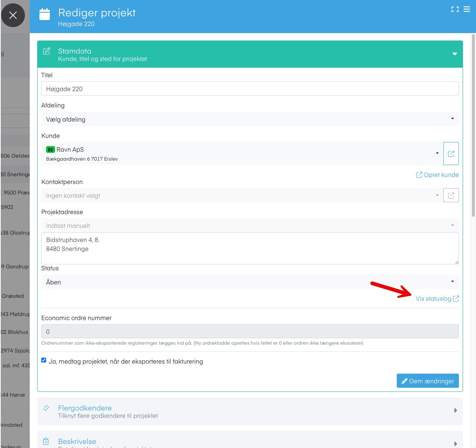Click the calendar icon beside Rediger projekt
Image resolution: width=476 pixels, height=448 pixels.
tap(45, 14)
